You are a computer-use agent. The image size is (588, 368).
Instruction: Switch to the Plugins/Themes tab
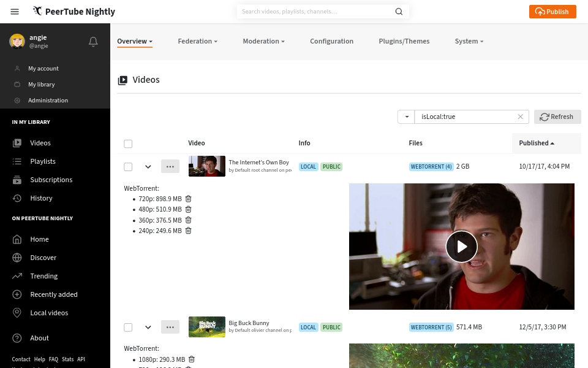pyautogui.click(x=404, y=41)
